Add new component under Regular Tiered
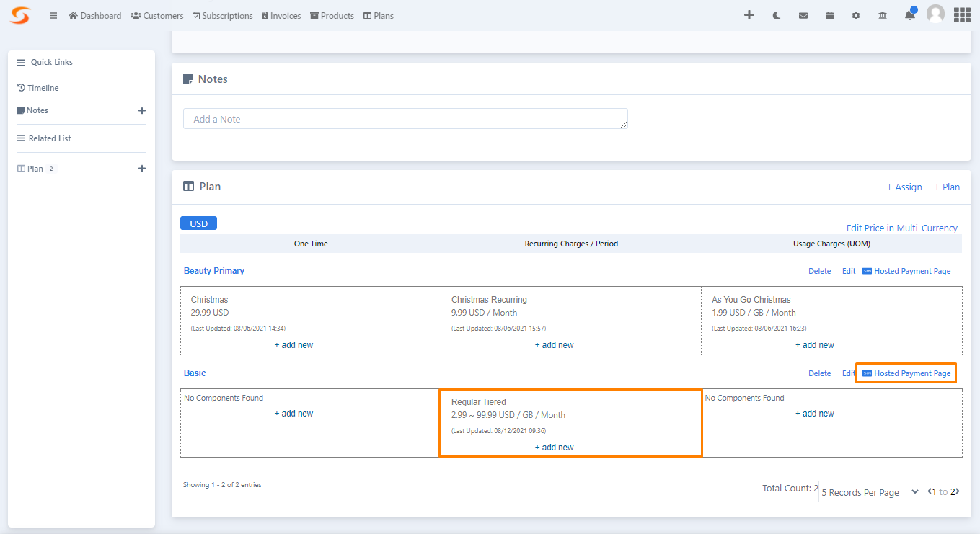 click(x=554, y=447)
